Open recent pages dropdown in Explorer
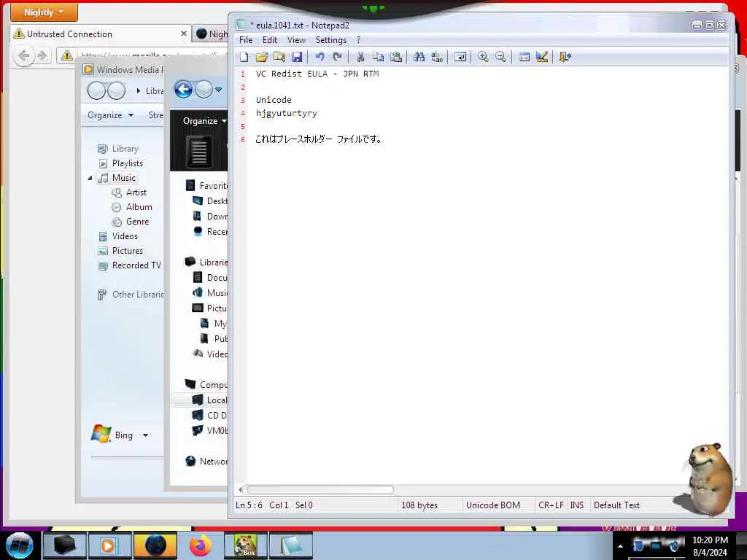This screenshot has width=747, height=560. 219,90
